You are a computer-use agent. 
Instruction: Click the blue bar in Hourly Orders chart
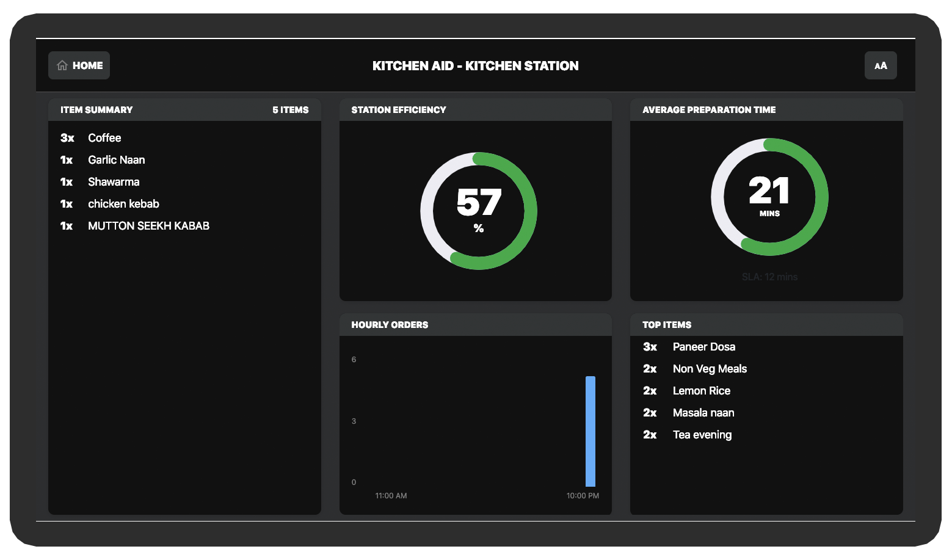590,431
